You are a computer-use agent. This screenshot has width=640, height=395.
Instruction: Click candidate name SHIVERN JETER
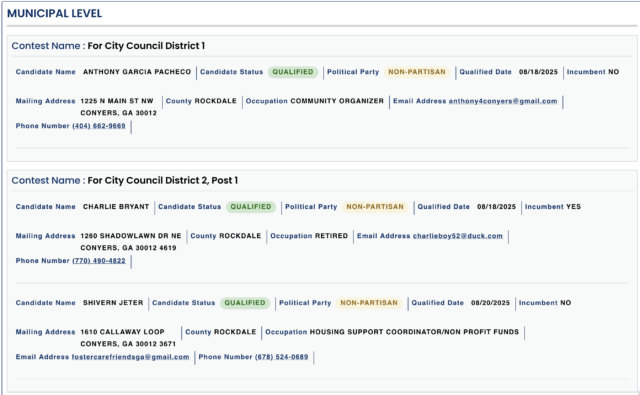[113, 303]
